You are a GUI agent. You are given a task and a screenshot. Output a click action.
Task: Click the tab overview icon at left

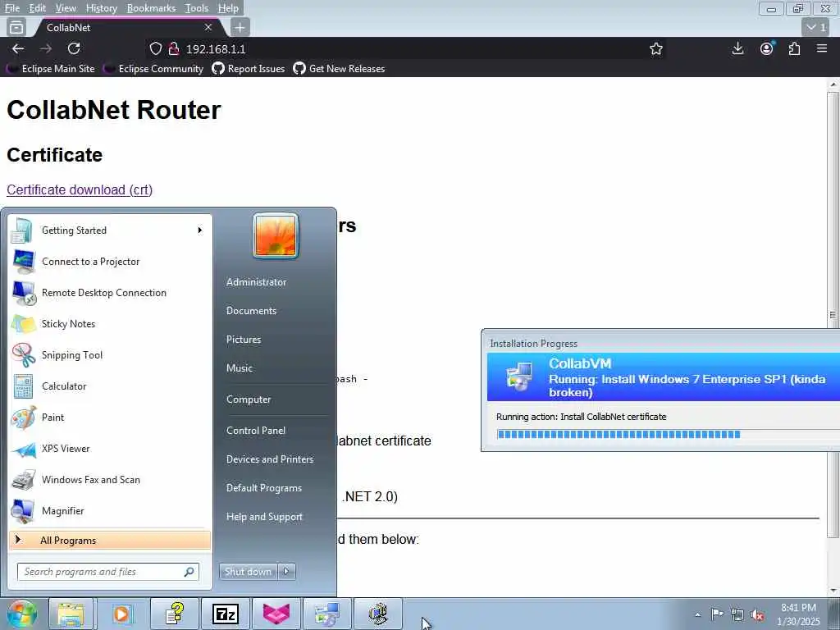(x=16, y=27)
